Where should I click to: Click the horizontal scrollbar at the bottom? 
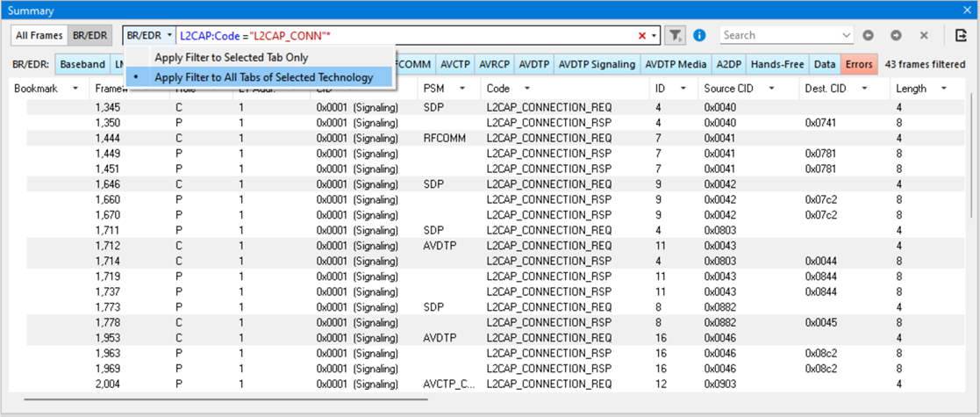coord(226,399)
